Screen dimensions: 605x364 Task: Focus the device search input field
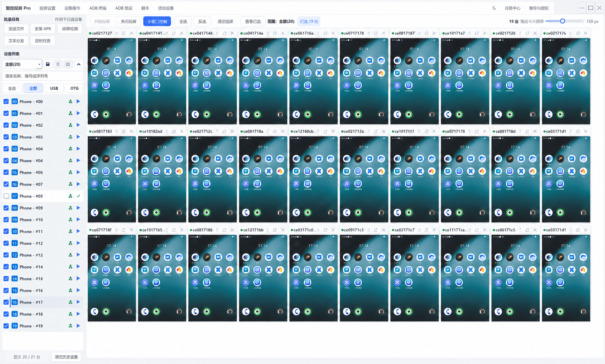(43, 76)
